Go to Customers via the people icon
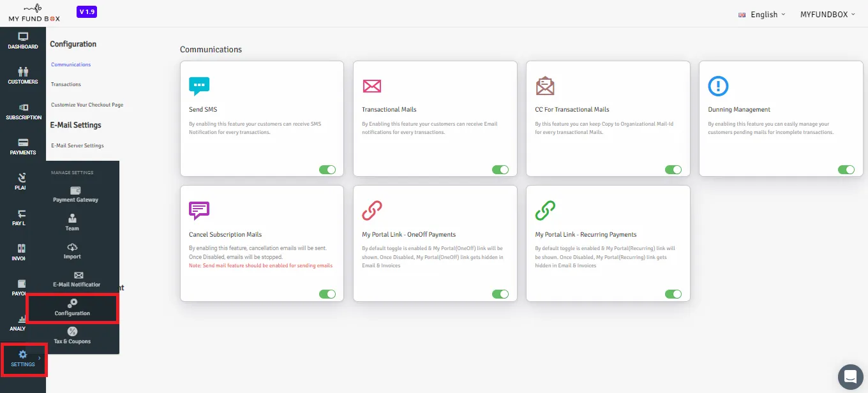 point(23,72)
